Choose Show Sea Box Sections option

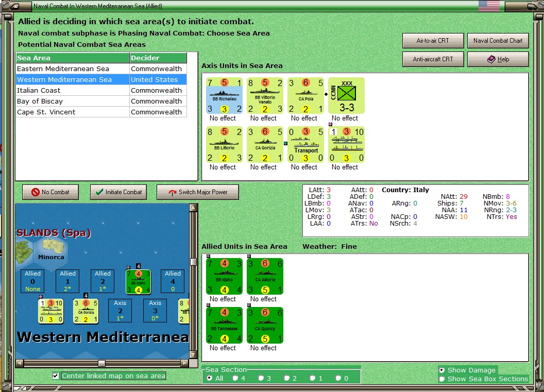(441, 379)
